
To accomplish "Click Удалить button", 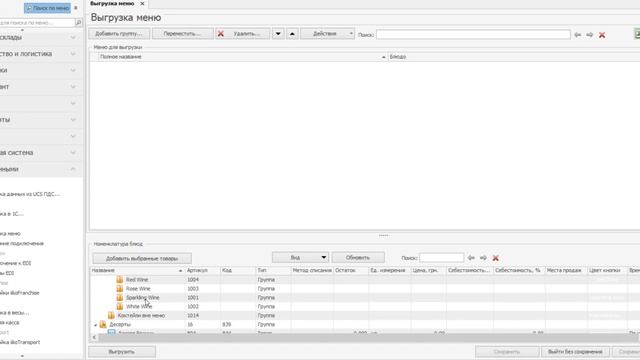I will (243, 34).
